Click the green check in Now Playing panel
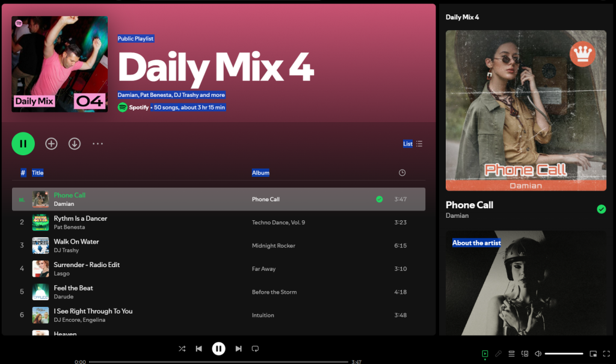 pyautogui.click(x=602, y=209)
